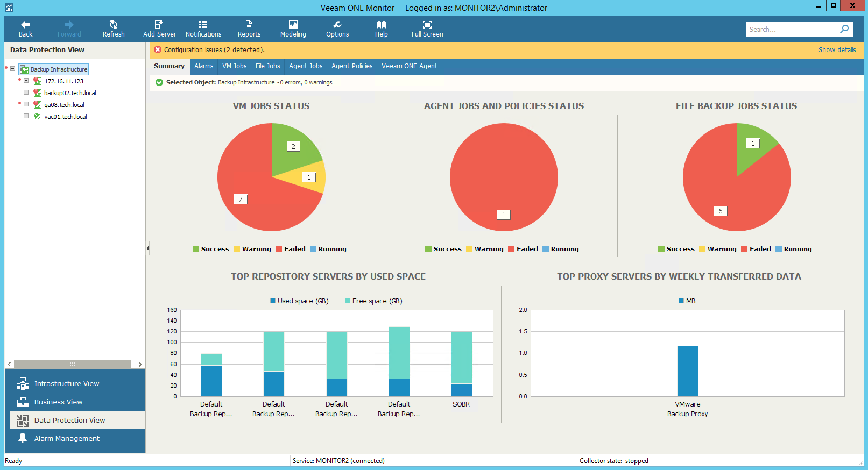Click the tree scrollbar left arrow
This screenshot has width=868, height=470.
tap(9, 364)
